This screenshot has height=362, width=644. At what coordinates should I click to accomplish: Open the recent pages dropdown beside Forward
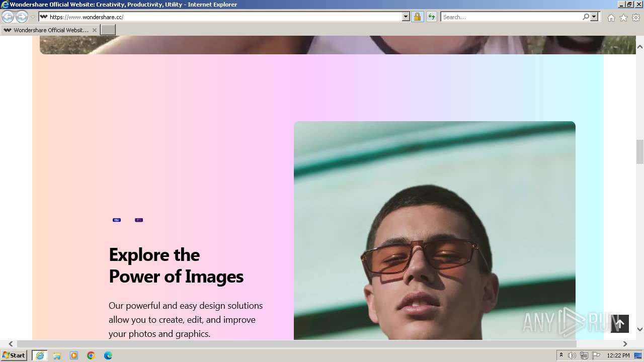point(33,17)
